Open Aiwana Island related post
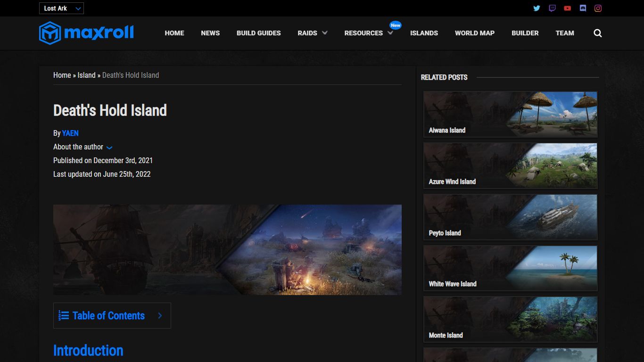This screenshot has width=644, height=362. tap(511, 115)
